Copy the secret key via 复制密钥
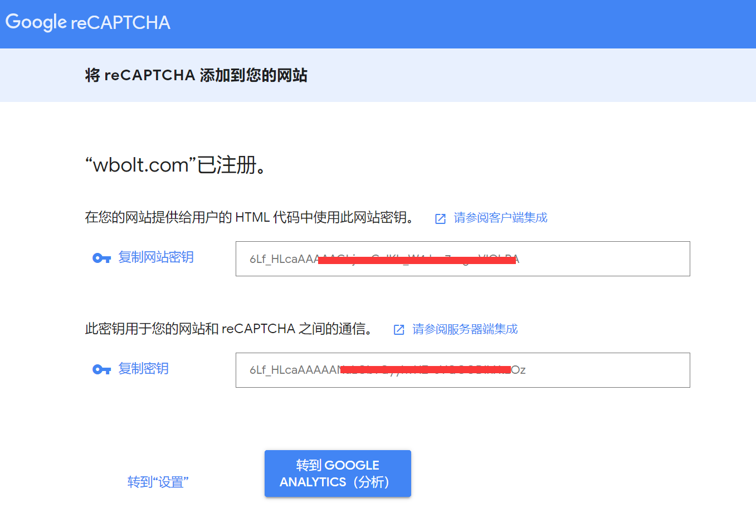Image resolution: width=756 pixels, height=532 pixels. tap(143, 369)
